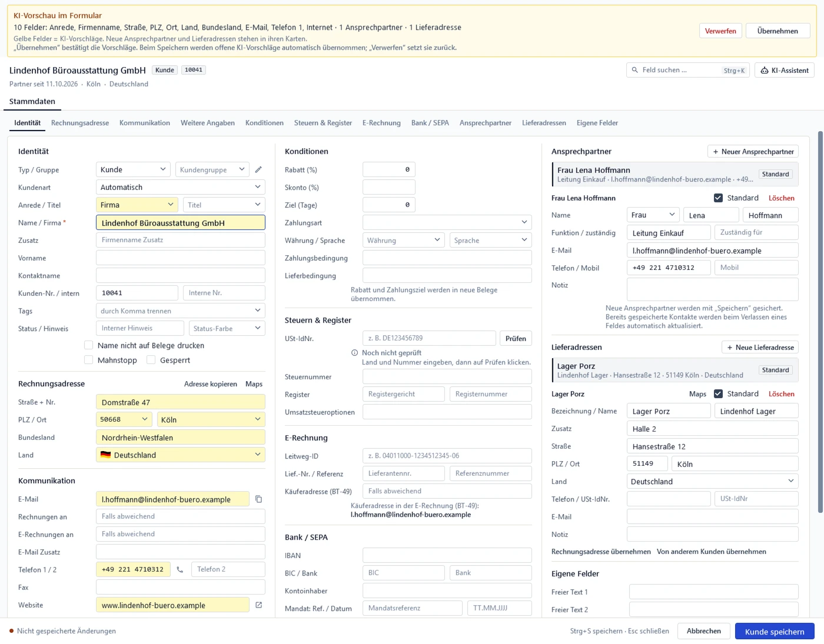Click the phone icon next to Telefon 1
The image size is (824, 644).
(180, 569)
